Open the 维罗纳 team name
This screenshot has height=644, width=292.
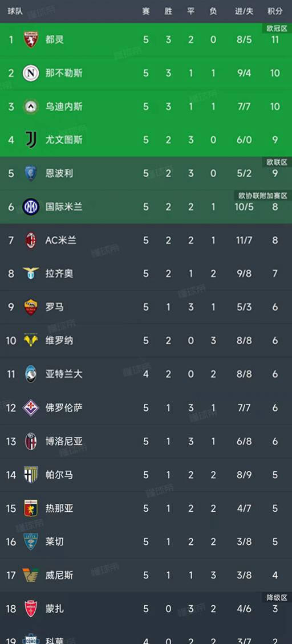coord(59,340)
